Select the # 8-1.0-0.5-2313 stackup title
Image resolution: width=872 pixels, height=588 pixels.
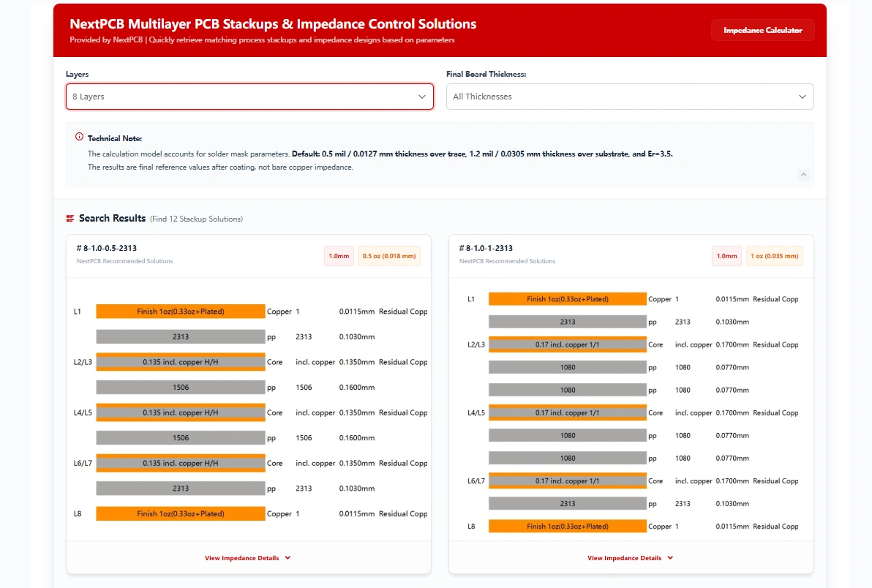106,249
